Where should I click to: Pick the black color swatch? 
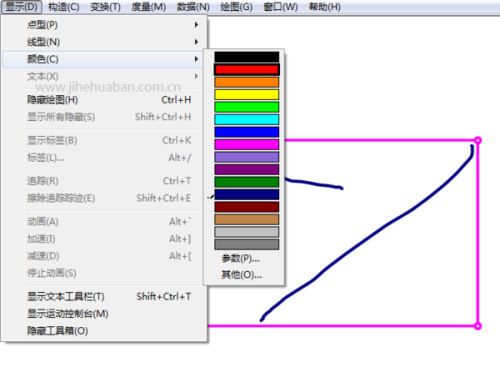click(x=247, y=57)
